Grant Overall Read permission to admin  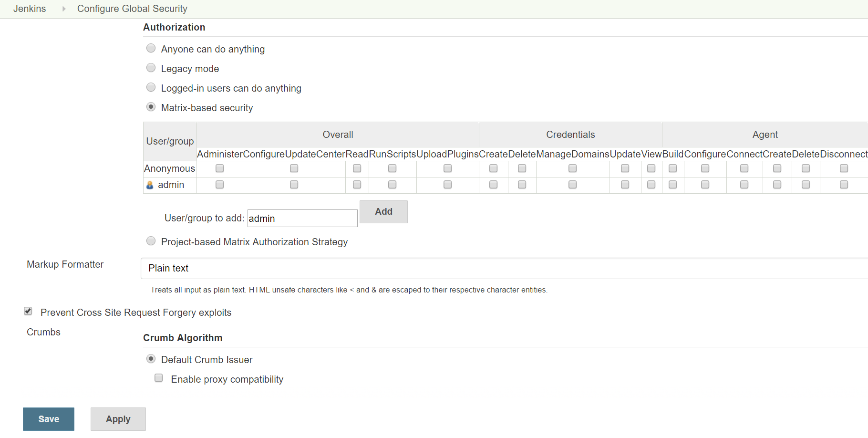[357, 185]
